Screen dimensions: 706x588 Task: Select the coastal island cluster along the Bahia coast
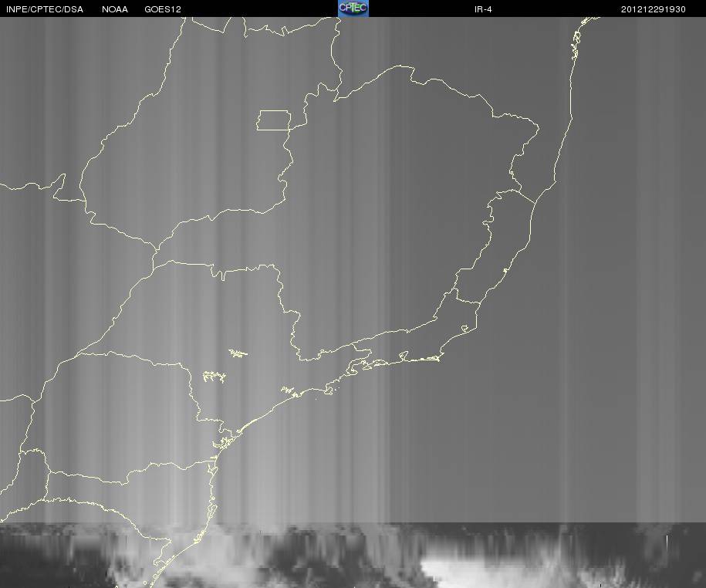point(576,45)
